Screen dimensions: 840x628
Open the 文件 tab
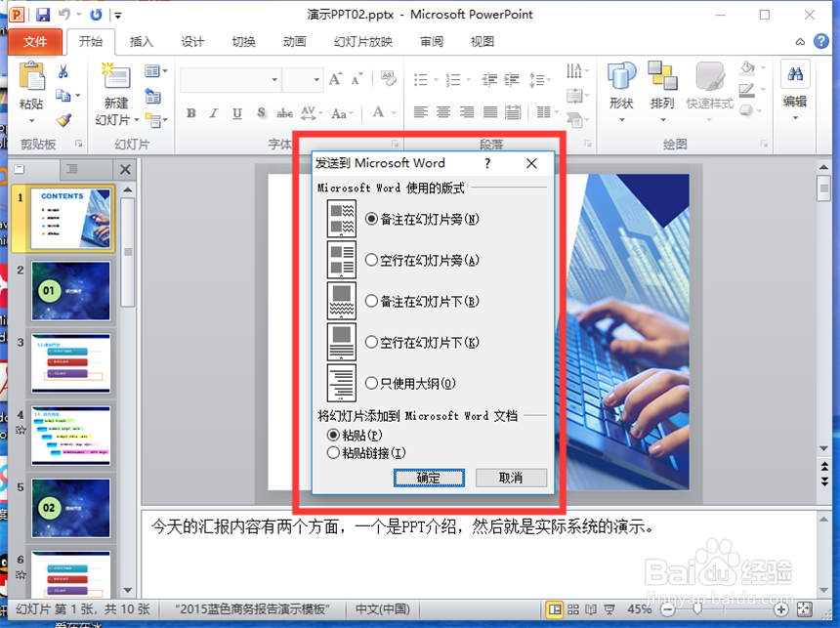pyautogui.click(x=35, y=42)
